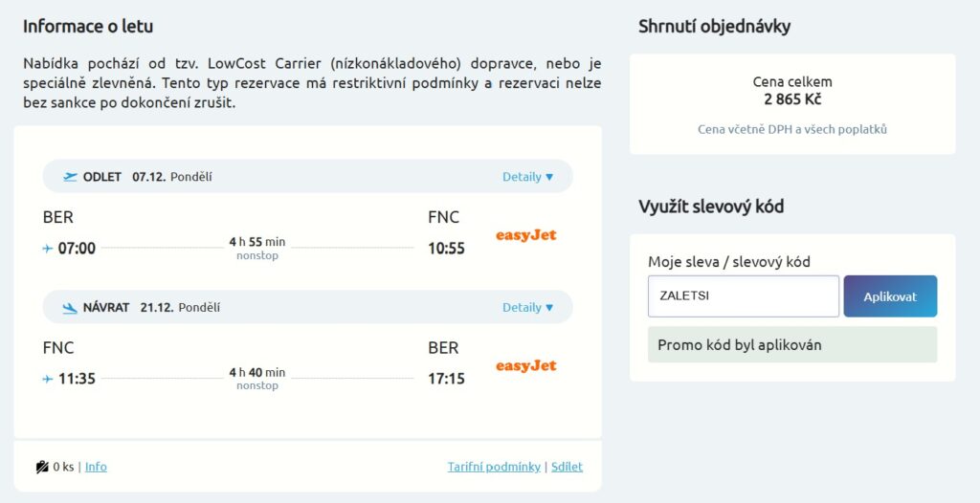This screenshot has height=503, width=980.
Task: Click the crossed-out baggage icon near 0 ks
Action: (x=42, y=467)
